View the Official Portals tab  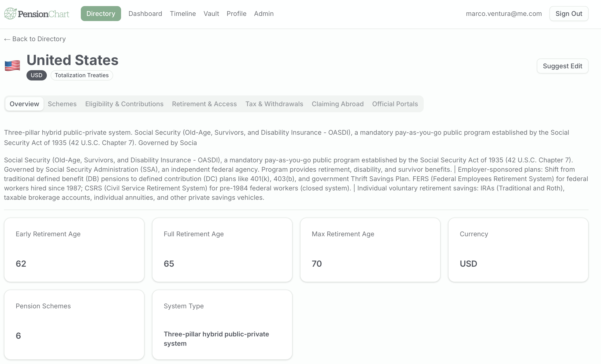pyautogui.click(x=395, y=104)
